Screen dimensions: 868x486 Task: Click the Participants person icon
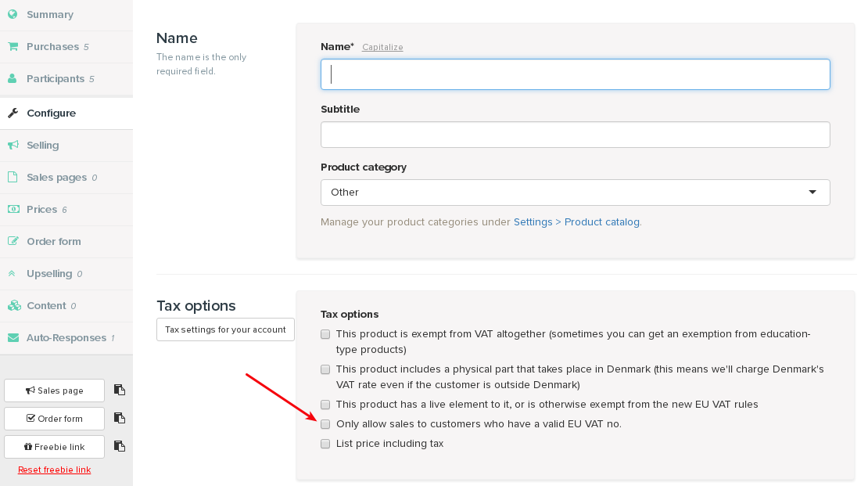[13, 79]
